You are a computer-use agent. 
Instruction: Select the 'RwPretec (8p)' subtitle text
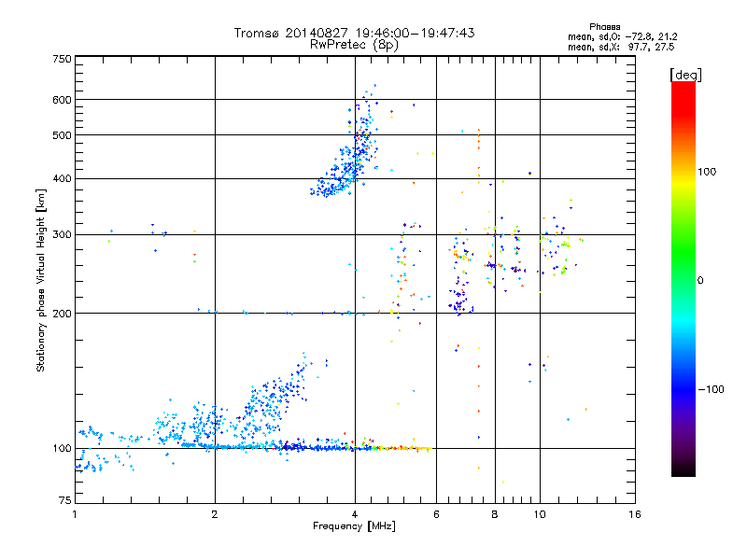point(354,45)
